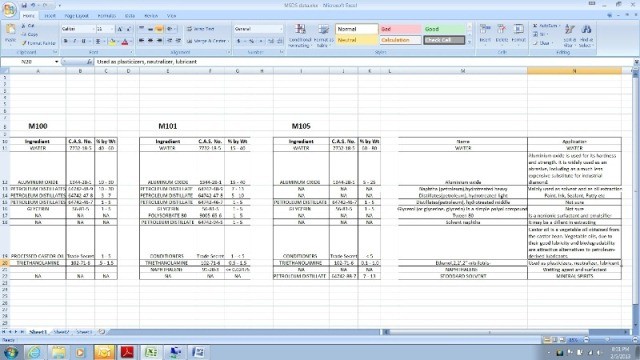Apply percent style
The height and width of the screenshot is (360, 640).
pos(251,41)
